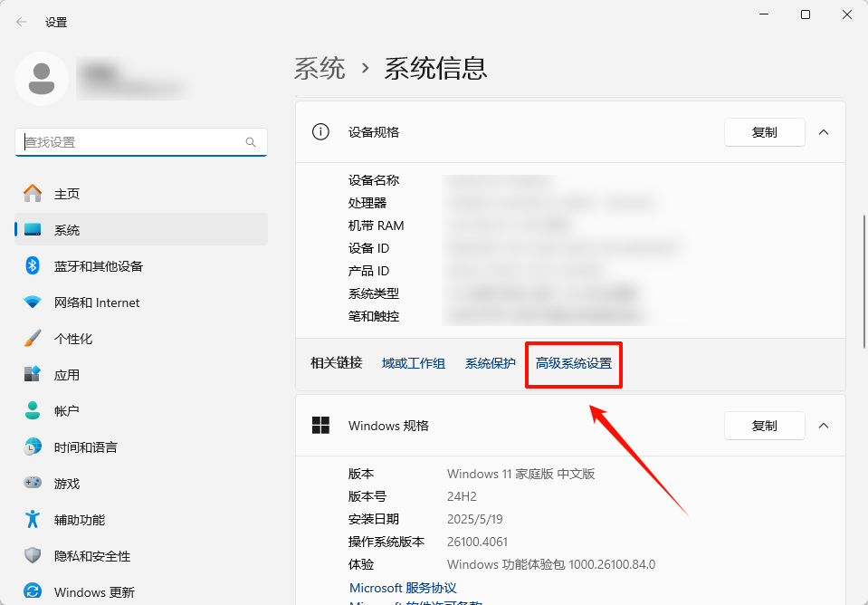Screen dimensions: 868x605
Task: Select the 辅助功能 sidebar label
Action: [79, 520]
